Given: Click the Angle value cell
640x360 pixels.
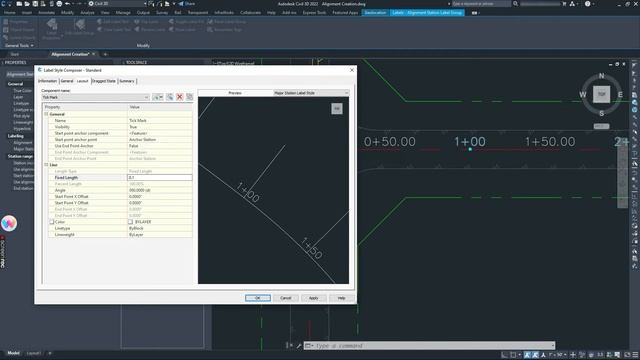Looking at the screenshot, I should coord(160,190).
